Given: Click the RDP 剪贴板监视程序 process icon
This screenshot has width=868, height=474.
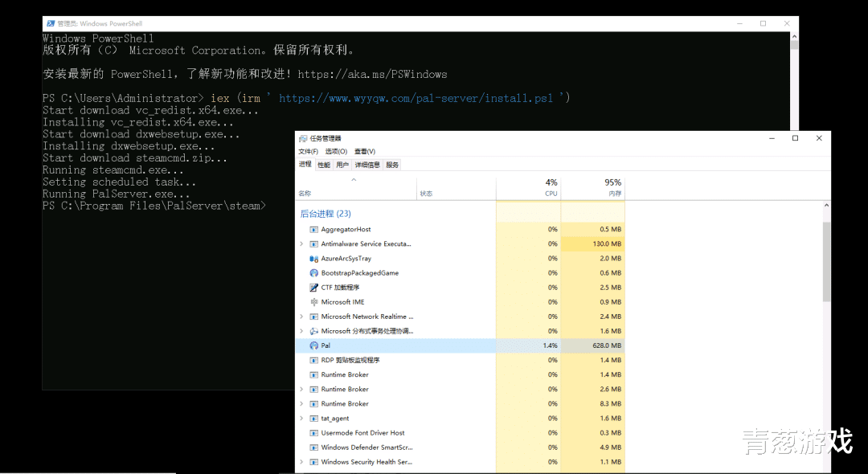Looking at the screenshot, I should click(x=314, y=360).
